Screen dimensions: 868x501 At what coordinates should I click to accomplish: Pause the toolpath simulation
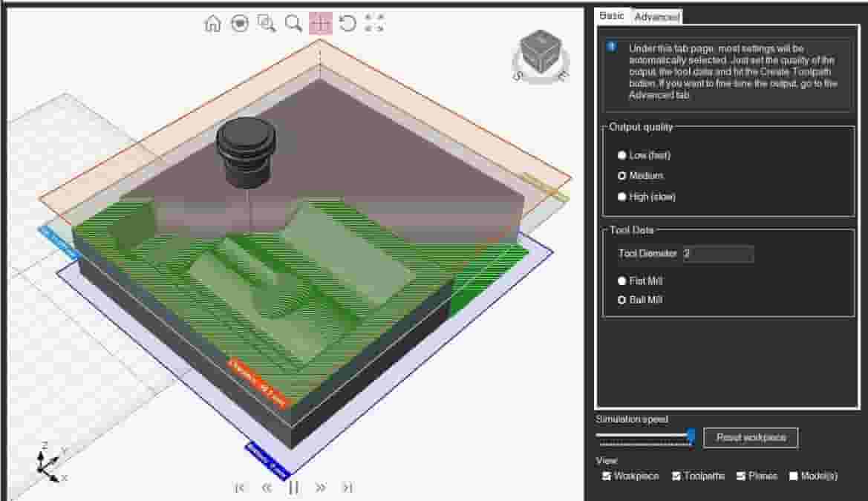tap(294, 488)
